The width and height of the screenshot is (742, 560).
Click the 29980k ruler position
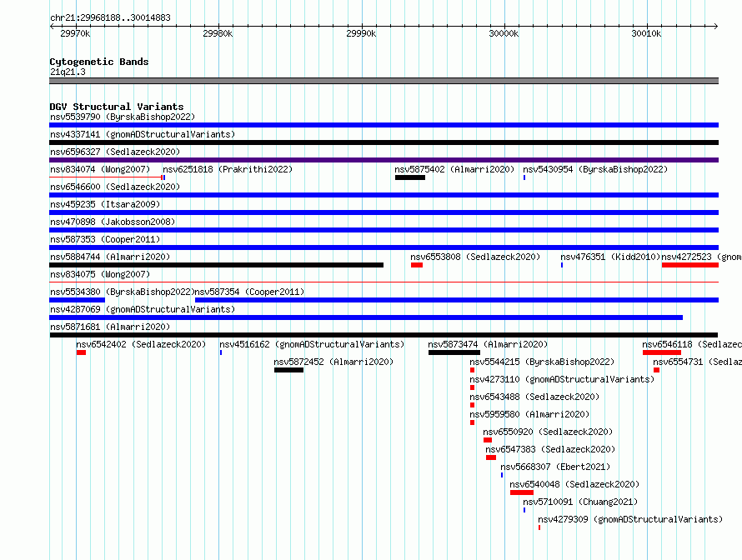218,33
